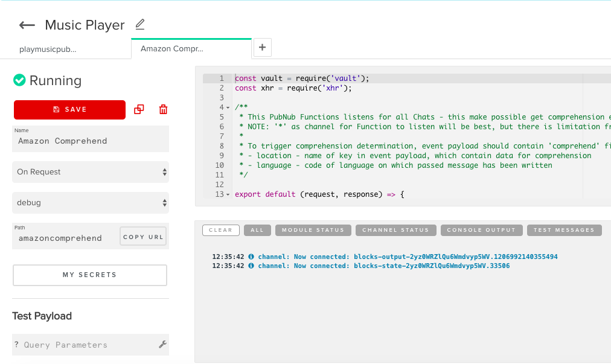Collapse the export default function at line 13
The image size is (611, 364).
click(228, 194)
